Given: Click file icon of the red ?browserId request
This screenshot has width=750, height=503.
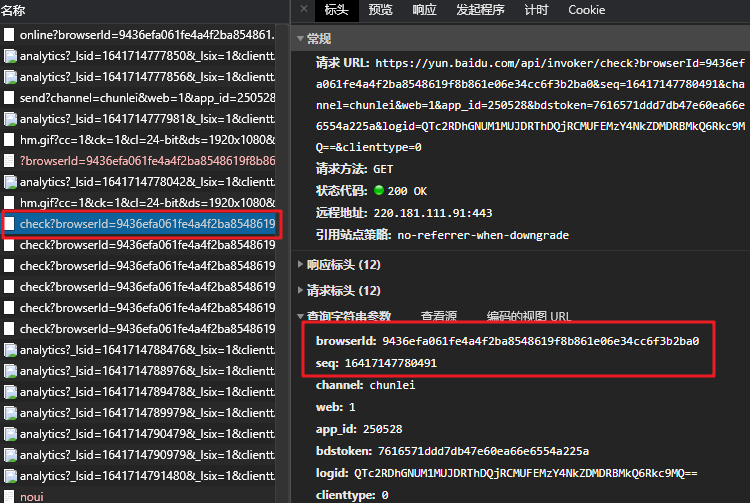Looking at the screenshot, I should tap(9, 161).
